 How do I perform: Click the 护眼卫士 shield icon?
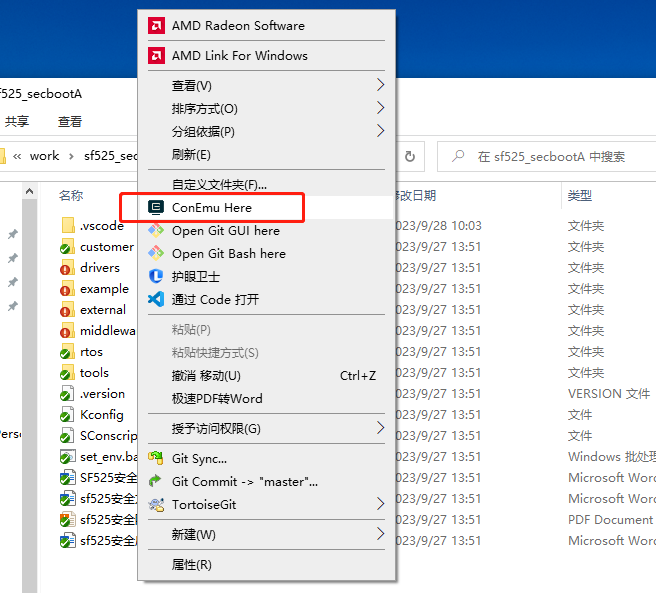click(x=156, y=276)
